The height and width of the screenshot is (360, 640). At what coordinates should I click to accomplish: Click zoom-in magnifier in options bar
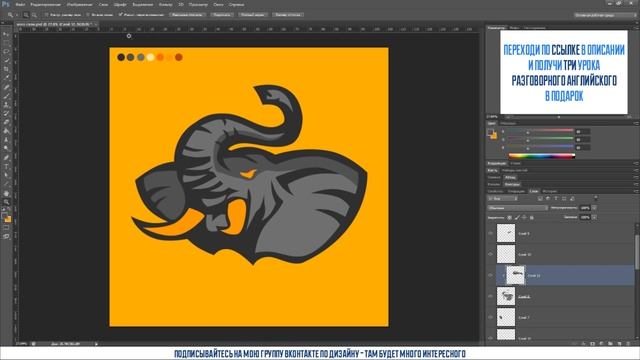(26, 15)
